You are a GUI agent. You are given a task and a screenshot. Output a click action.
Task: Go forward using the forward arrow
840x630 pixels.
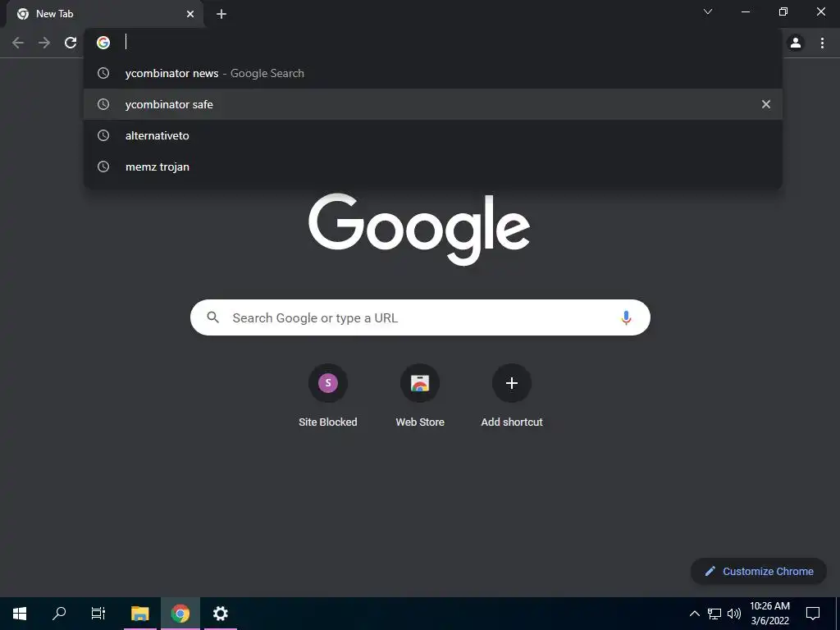point(44,43)
